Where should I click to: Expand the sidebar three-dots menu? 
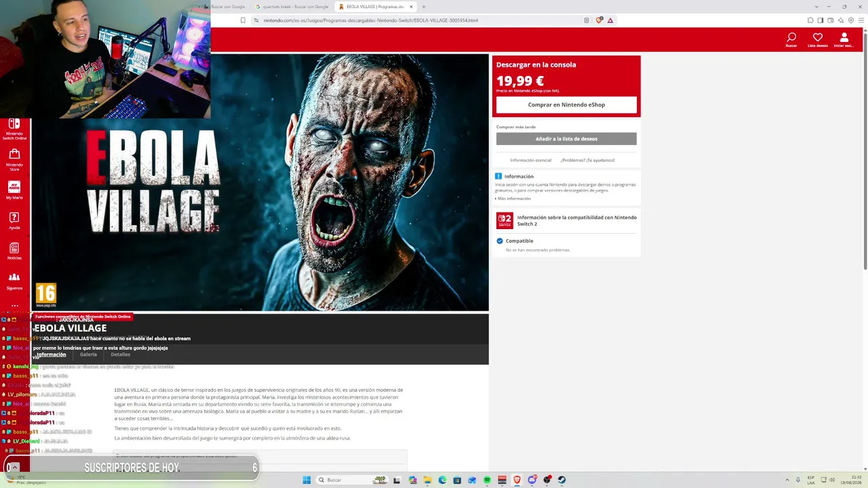coord(14,306)
